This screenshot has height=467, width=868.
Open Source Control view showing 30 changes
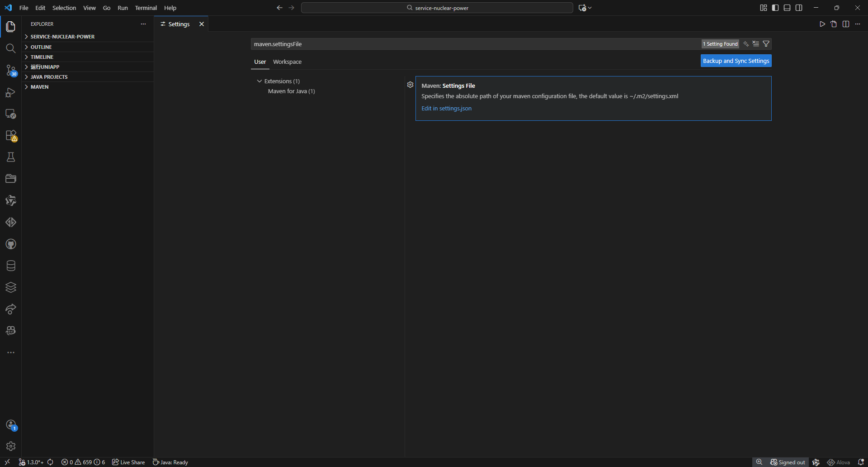11,71
